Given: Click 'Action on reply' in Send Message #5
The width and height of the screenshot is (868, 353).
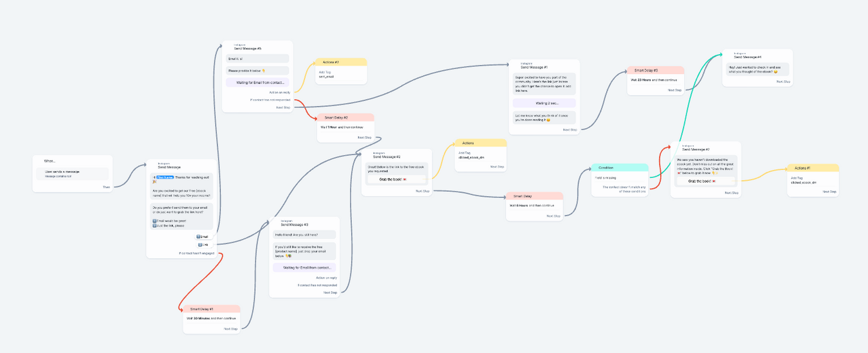Looking at the screenshot, I should 280,93.
